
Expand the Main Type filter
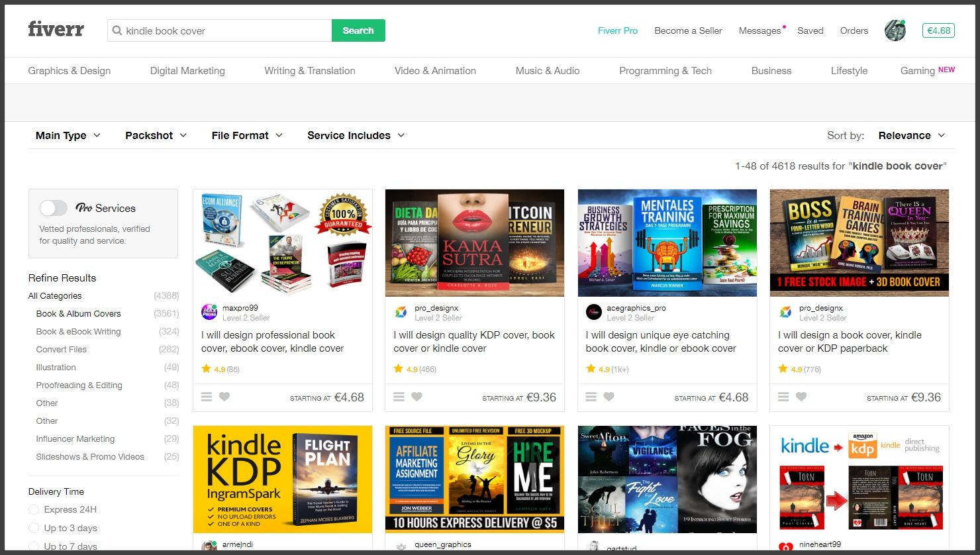(68, 135)
